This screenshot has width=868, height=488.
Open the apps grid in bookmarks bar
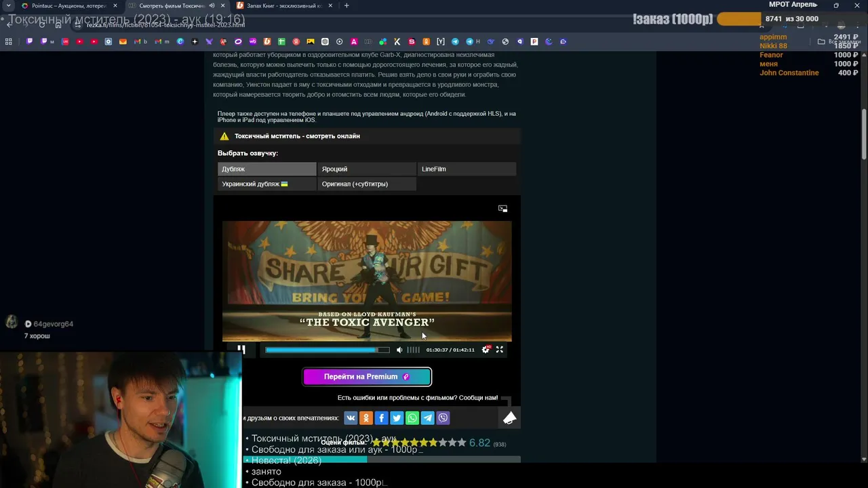[8, 41]
